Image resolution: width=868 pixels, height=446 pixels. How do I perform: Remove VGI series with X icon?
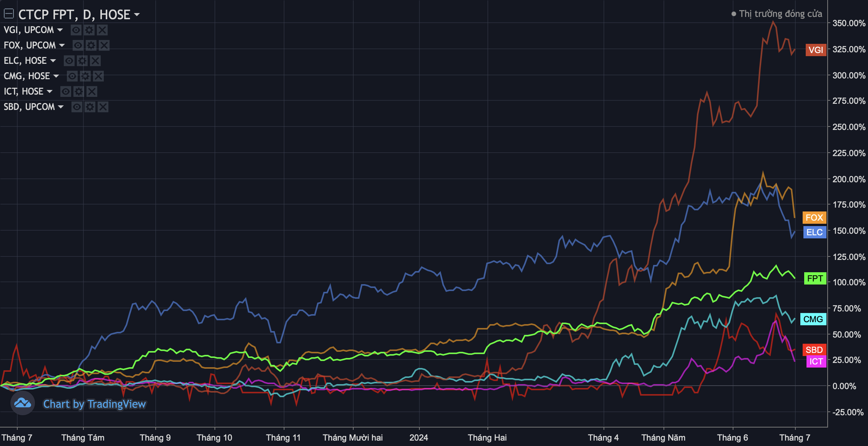click(102, 30)
